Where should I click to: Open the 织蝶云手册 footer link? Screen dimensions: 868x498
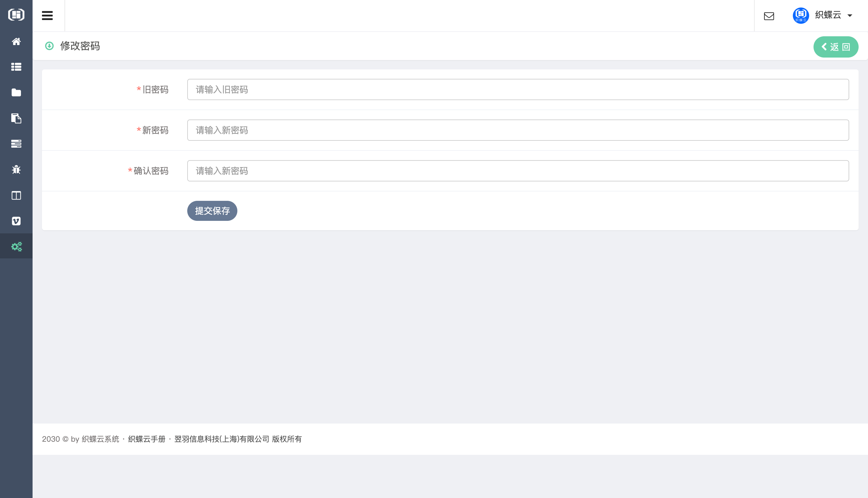tap(147, 439)
